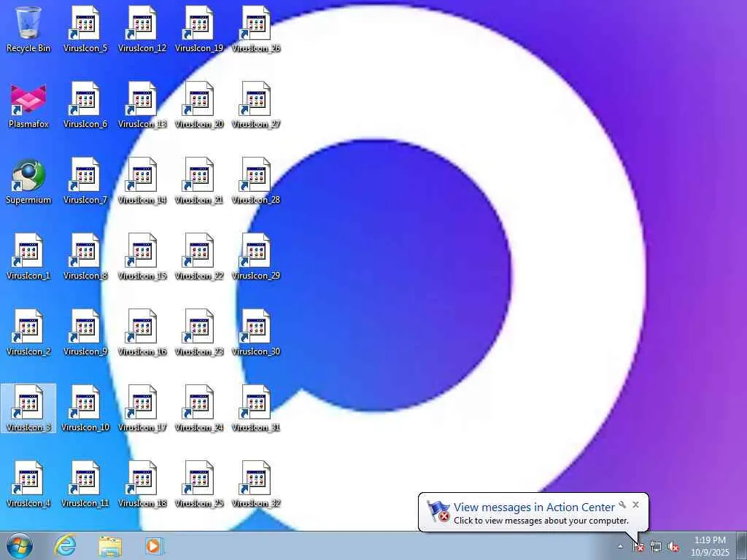Click the highlighted VirusIcon_3 shortcut

pos(28,408)
